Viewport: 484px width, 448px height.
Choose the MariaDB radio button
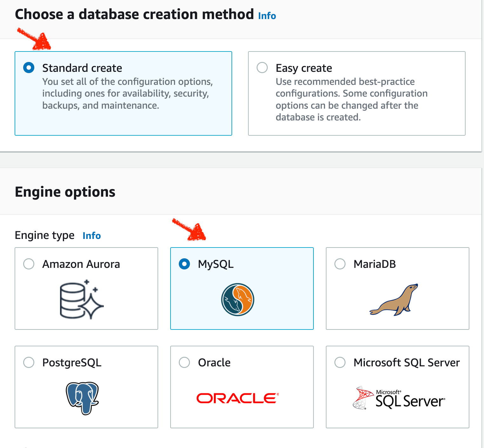tap(340, 264)
